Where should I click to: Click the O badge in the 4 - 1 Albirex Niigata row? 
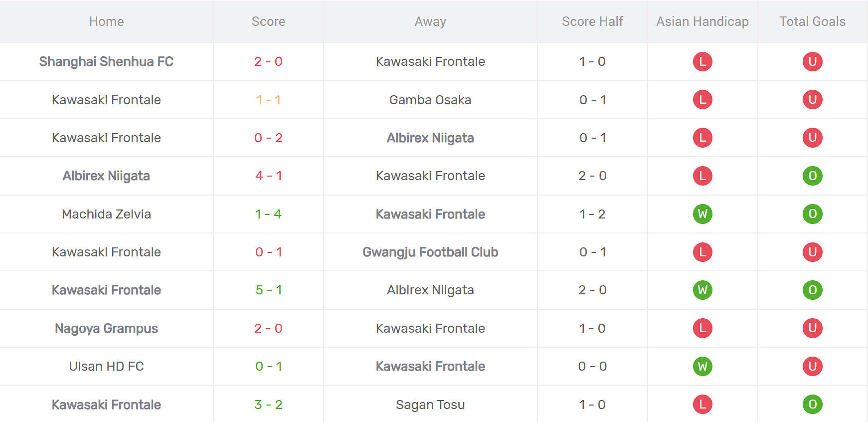(x=812, y=176)
